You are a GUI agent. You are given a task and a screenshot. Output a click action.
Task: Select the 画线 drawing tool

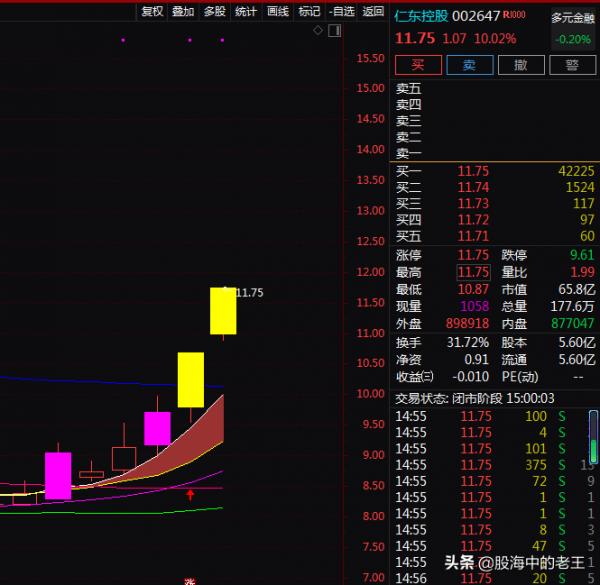tap(278, 11)
